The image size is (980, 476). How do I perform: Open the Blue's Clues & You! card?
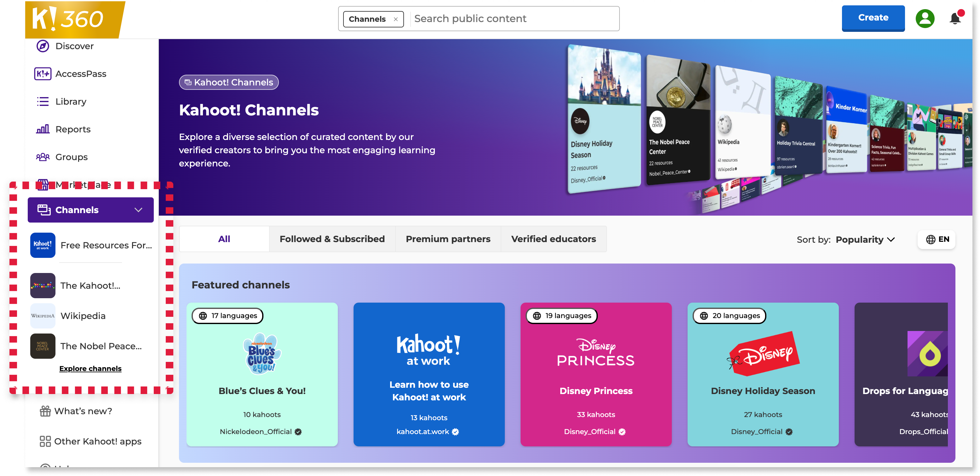click(262, 374)
